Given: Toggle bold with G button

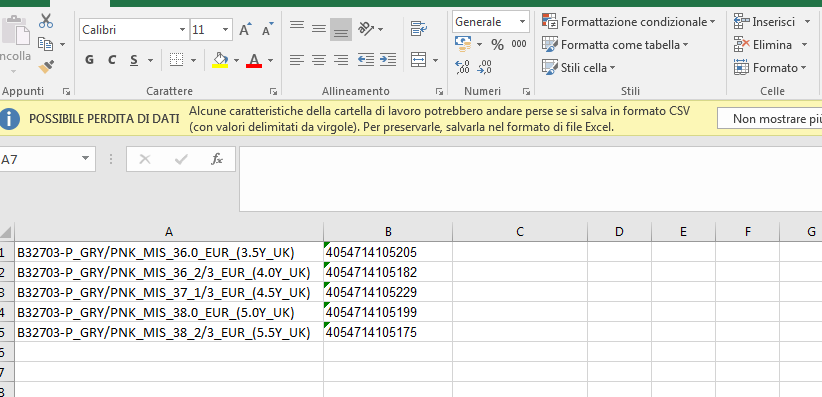Looking at the screenshot, I should point(89,60).
